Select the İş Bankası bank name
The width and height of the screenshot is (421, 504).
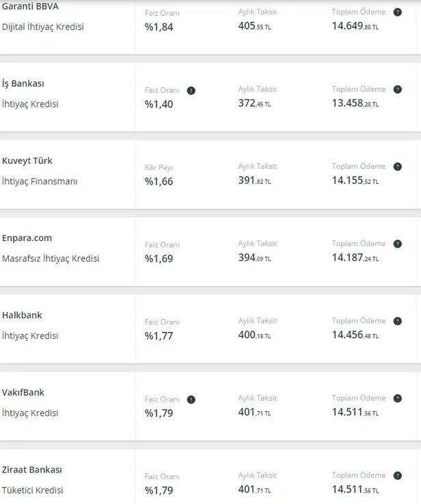(23, 83)
